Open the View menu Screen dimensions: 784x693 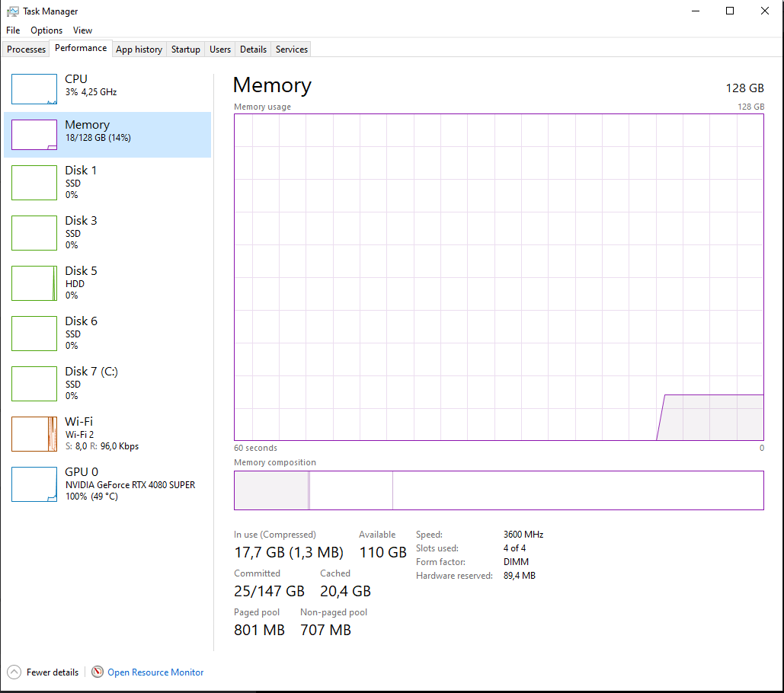[x=82, y=30]
